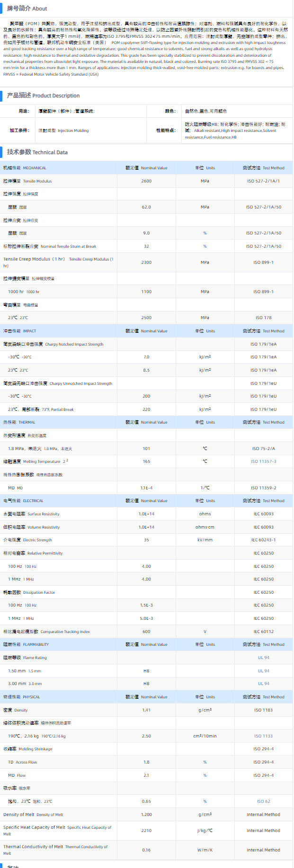Click UL 94 link in 3.00 mm row

tap(263, 684)
